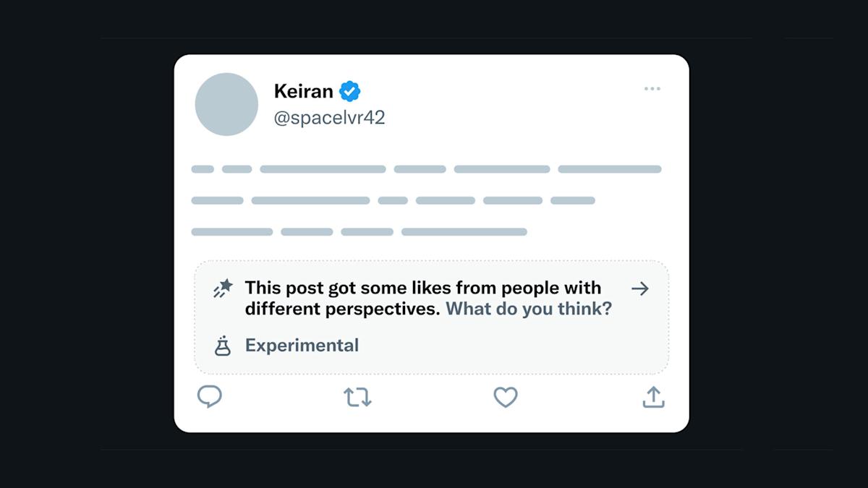Open the gray profile avatar
The width and height of the screenshot is (868, 488).
point(226,104)
